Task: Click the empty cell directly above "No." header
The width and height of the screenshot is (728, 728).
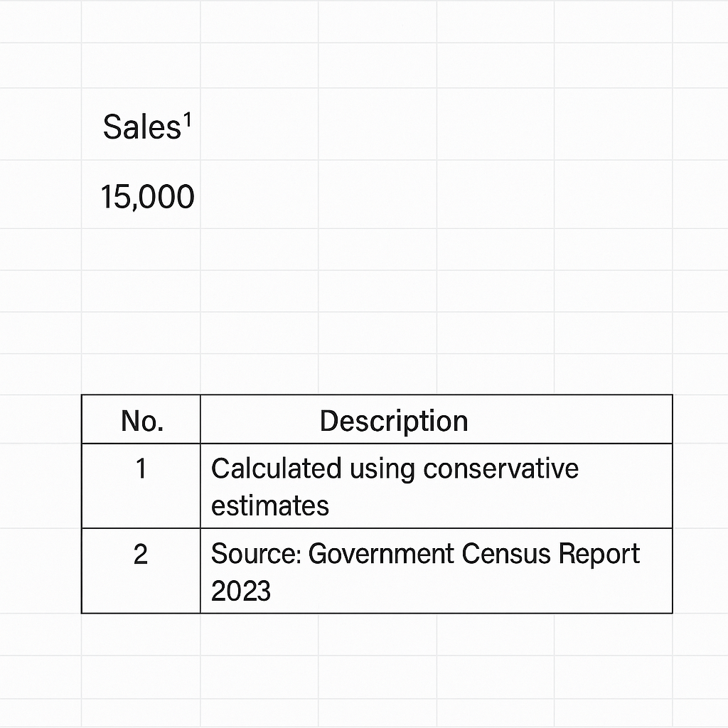Action: [x=141, y=373]
